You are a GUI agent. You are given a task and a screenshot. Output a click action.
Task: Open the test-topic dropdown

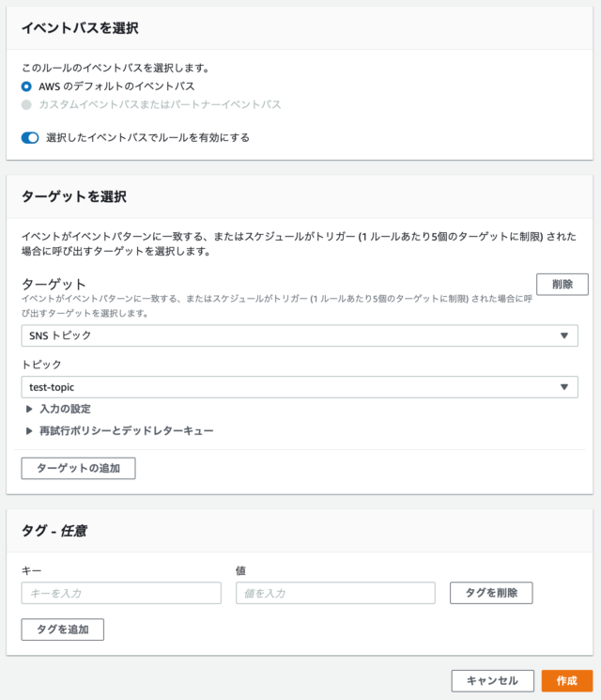300,387
